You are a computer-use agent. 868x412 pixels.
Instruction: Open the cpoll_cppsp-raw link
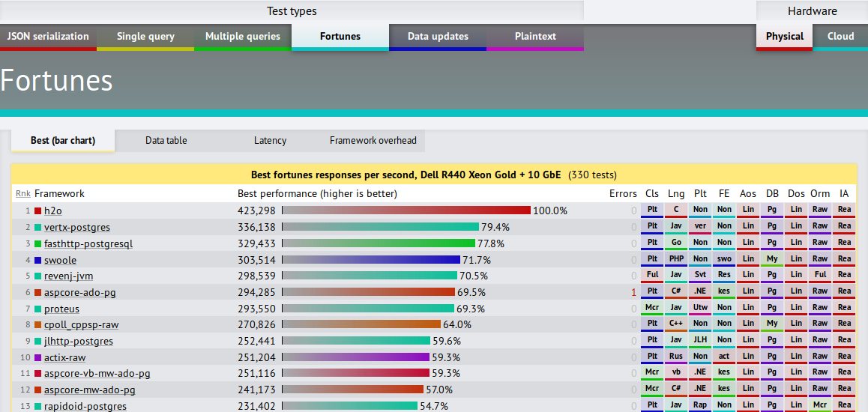coord(82,325)
